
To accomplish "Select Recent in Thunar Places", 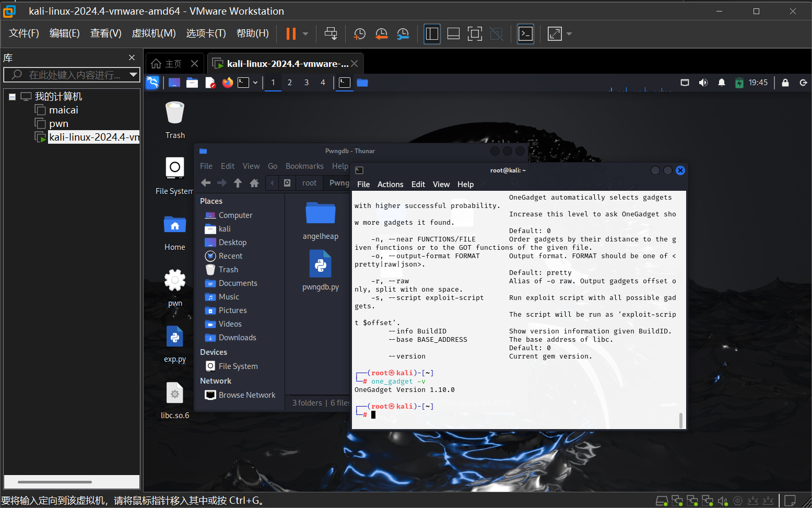I will [x=224, y=256].
